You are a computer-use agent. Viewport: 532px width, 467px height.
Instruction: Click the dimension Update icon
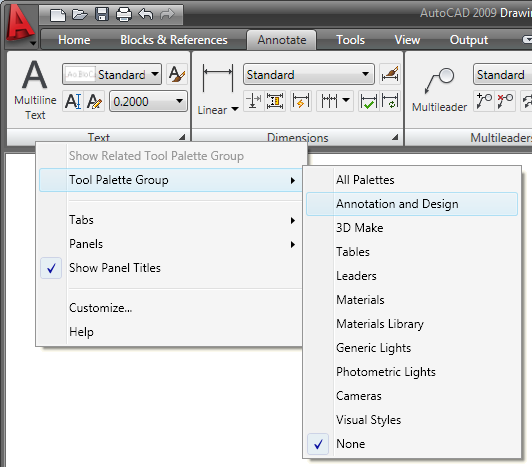(x=390, y=101)
